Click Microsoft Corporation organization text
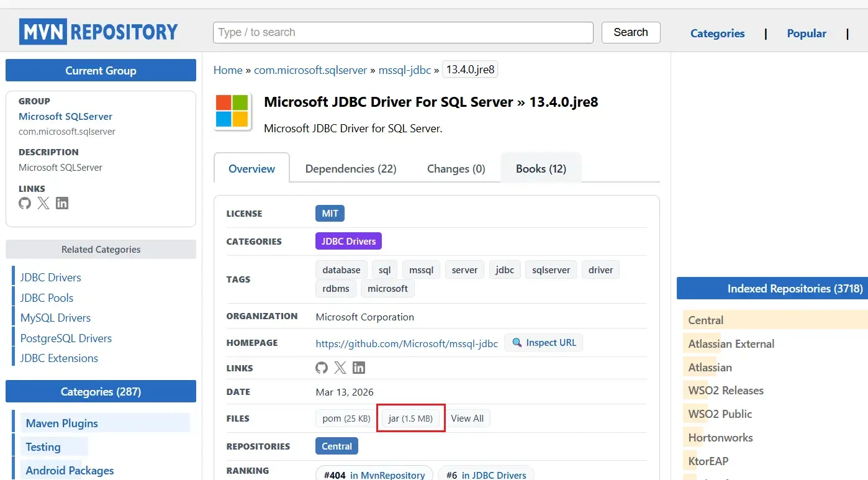The height and width of the screenshot is (480, 868). [x=365, y=317]
